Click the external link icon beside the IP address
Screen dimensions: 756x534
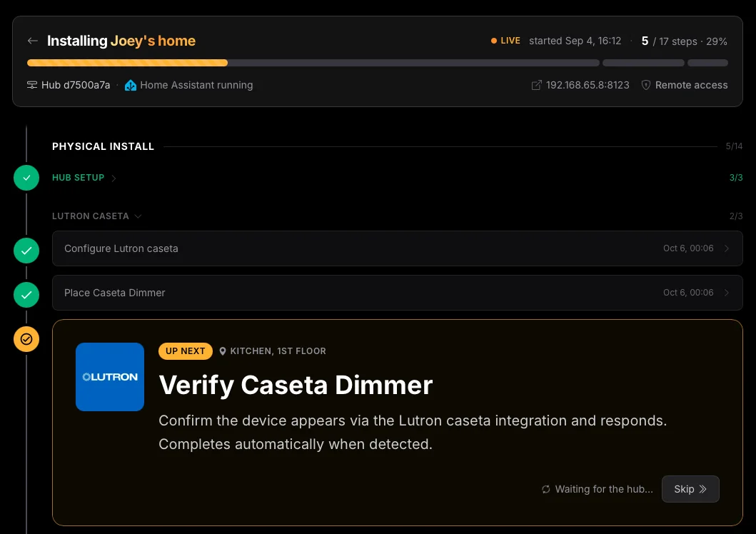pos(536,85)
